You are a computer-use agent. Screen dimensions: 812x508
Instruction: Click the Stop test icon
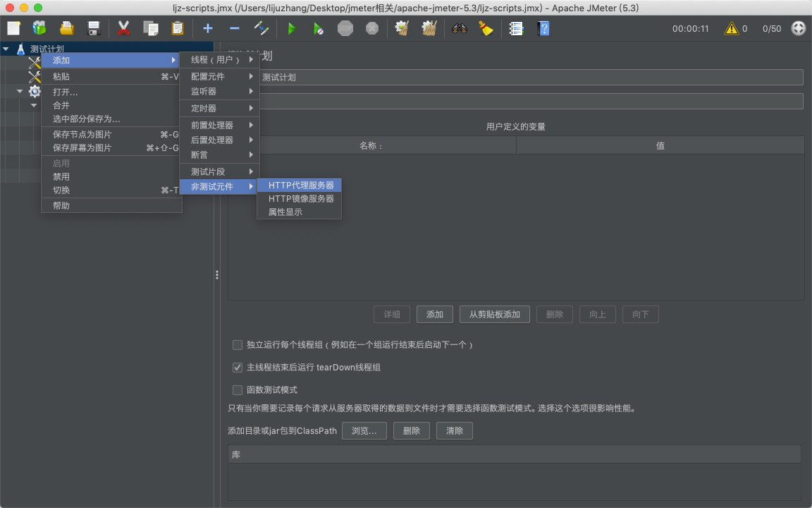click(x=345, y=28)
